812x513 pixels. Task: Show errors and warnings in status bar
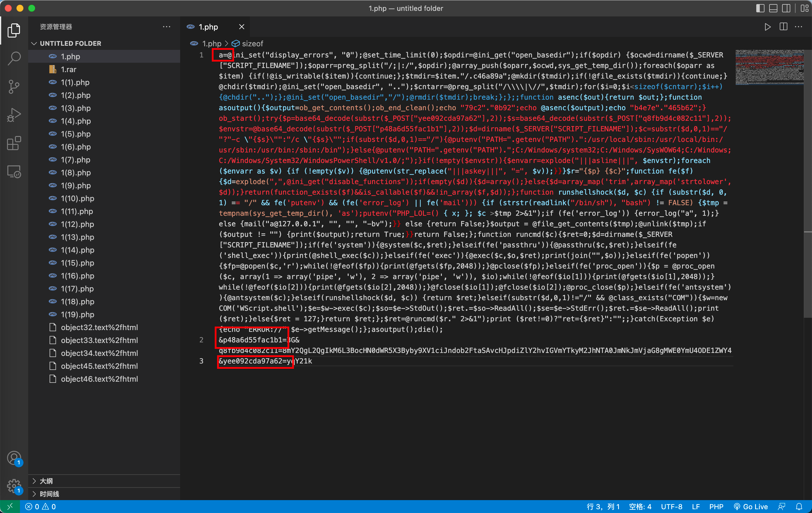(40, 506)
